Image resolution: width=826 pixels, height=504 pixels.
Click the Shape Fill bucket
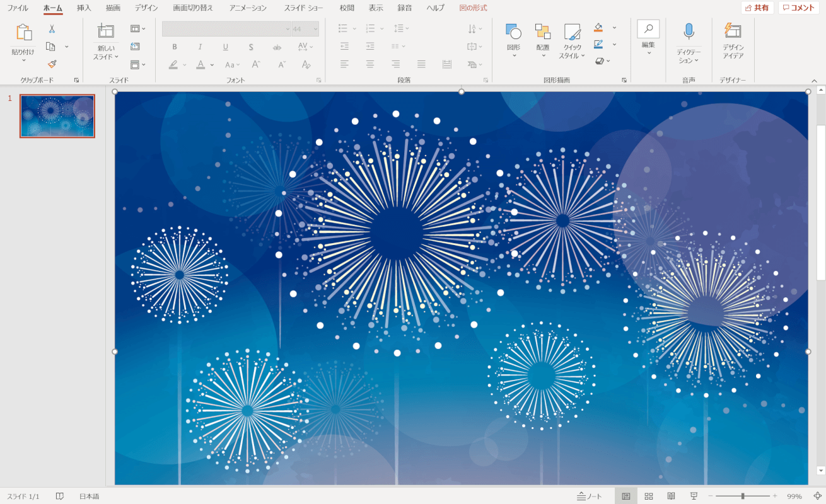coord(598,28)
